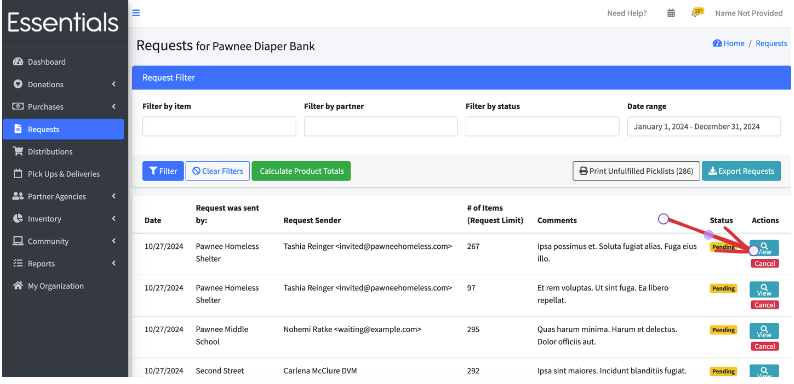Click the Requests document icon in the sidebar
This screenshot has width=794, height=384.
[18, 129]
